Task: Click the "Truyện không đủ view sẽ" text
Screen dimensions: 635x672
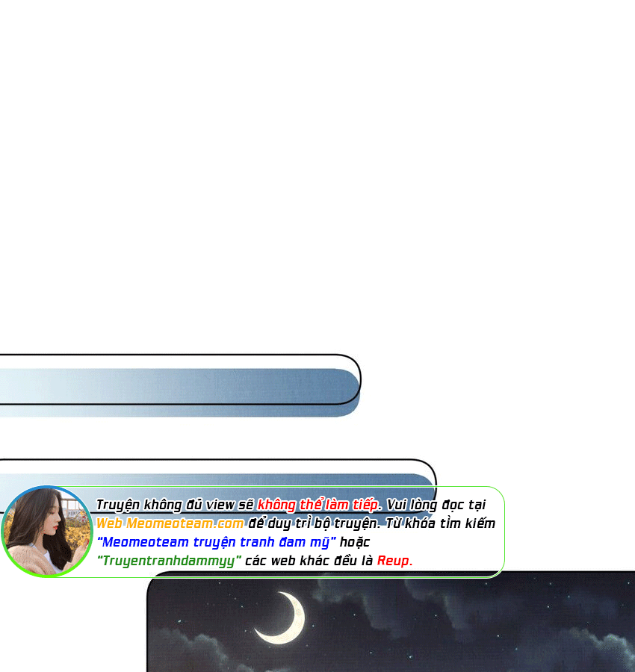Action: [x=175, y=505]
